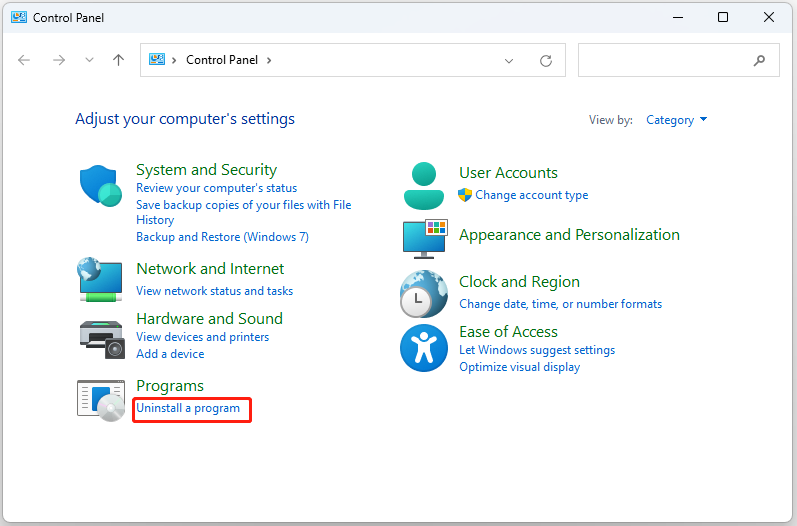Open the Hardware and Sound printer icon

tap(102, 339)
